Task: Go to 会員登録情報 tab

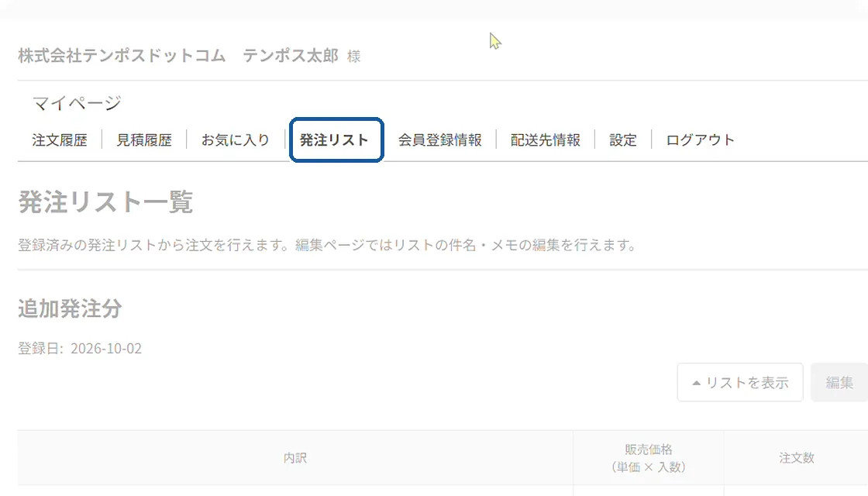Action: click(x=439, y=140)
